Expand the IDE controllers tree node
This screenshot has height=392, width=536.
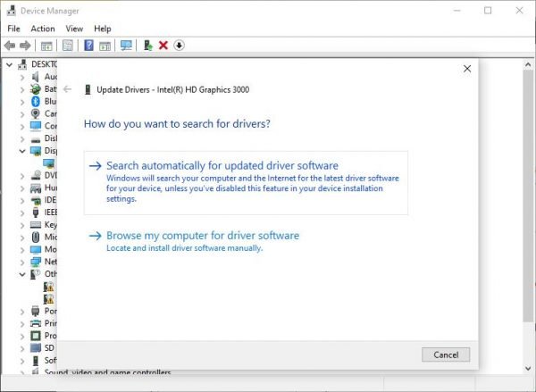pyautogui.click(x=22, y=200)
